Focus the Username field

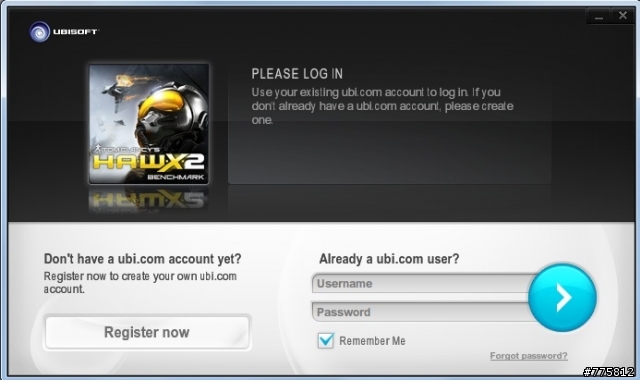coord(420,283)
